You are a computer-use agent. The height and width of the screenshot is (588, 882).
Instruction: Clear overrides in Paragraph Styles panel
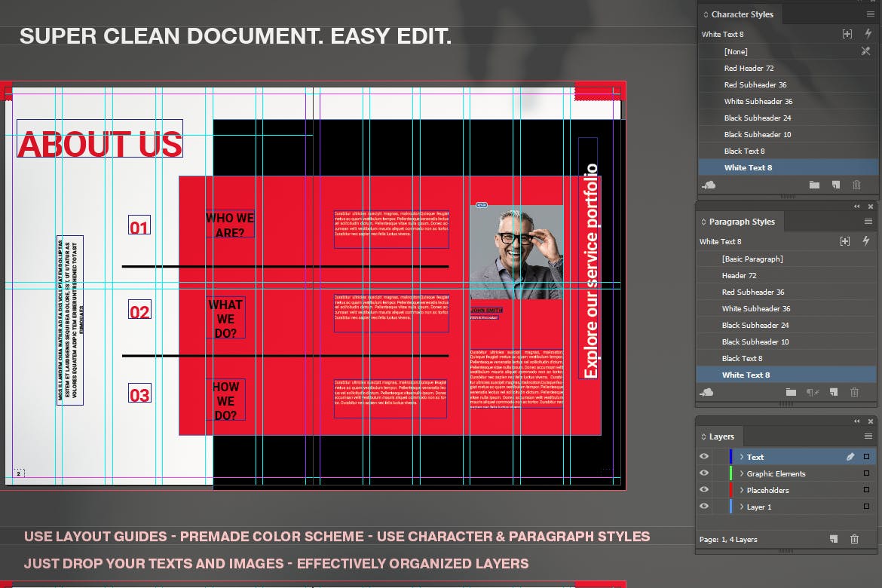(813, 392)
